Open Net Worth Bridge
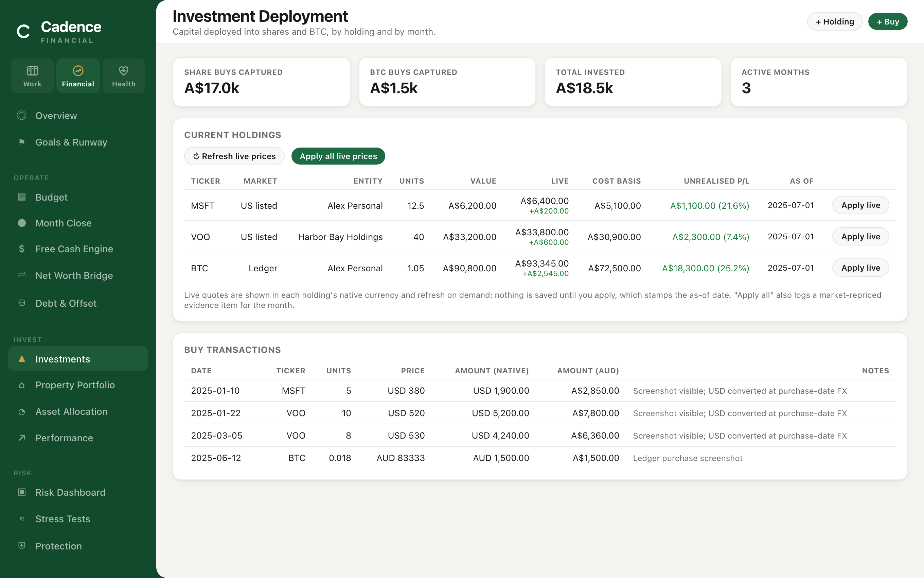Screen dimensions: 924x578 [x=78, y=275]
